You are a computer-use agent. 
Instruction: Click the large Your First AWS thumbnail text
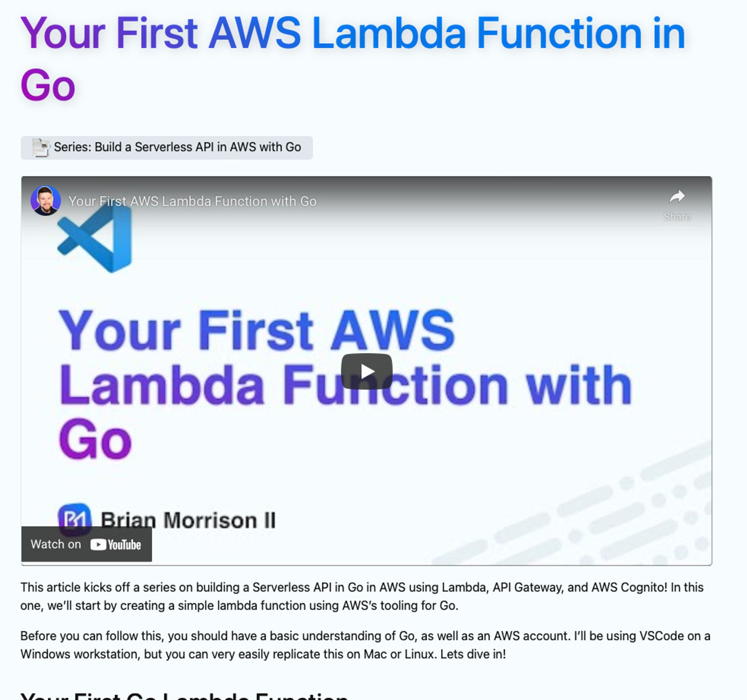pyautogui.click(x=257, y=330)
